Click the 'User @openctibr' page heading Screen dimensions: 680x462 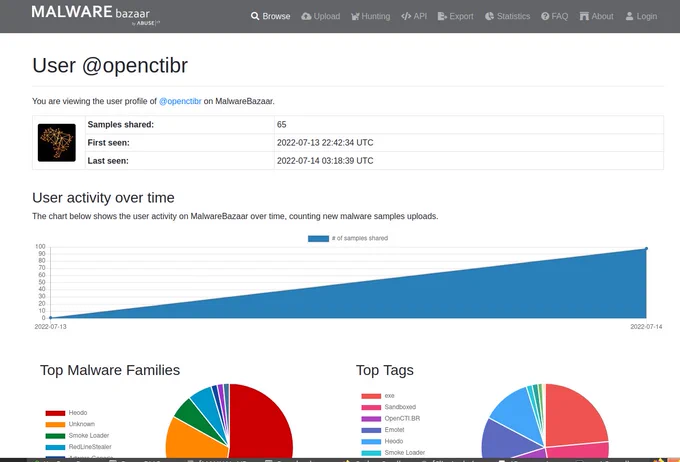[110, 66]
